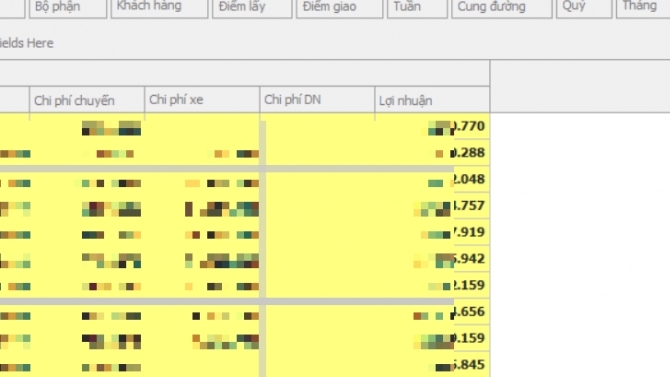Select profit cell ending in .656
The height and width of the screenshot is (377, 670).
432,312
